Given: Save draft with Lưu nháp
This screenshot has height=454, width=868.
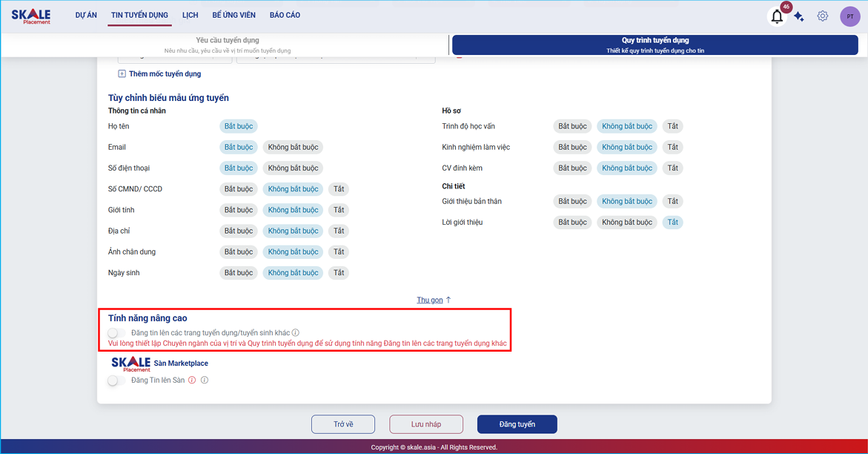Looking at the screenshot, I should pyautogui.click(x=426, y=424).
